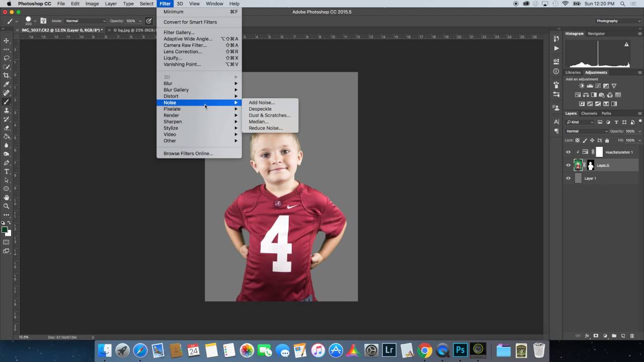The width and height of the screenshot is (644, 362).
Task: Choose Median... filter
Action: click(x=259, y=122)
